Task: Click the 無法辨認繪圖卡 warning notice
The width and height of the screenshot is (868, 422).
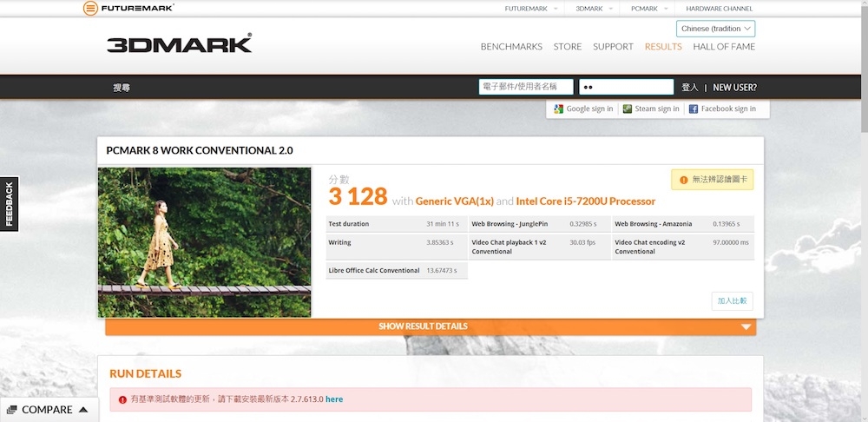Action: click(713, 180)
